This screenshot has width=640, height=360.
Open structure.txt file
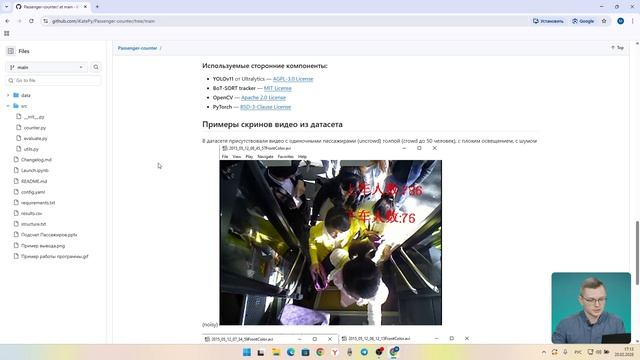(x=33, y=224)
